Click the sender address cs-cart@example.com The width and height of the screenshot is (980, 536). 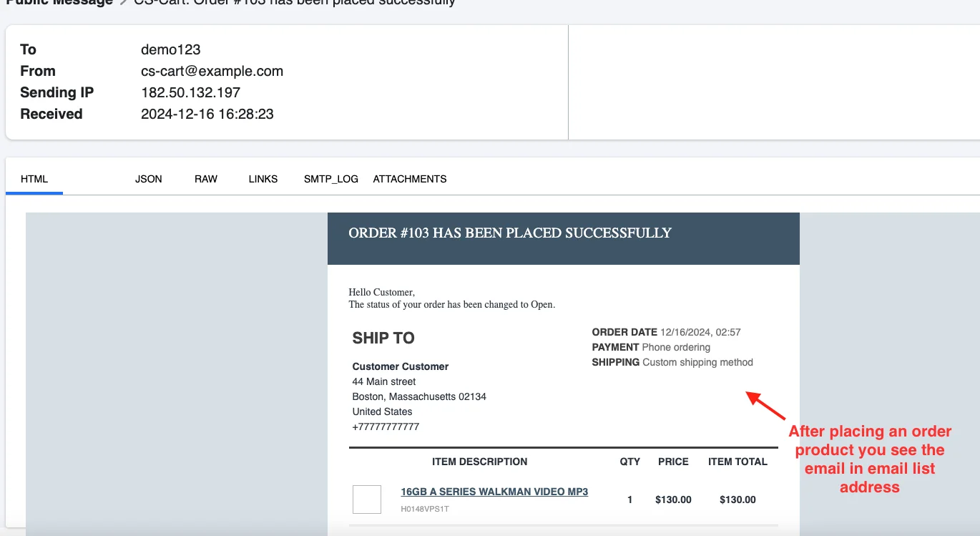212,71
